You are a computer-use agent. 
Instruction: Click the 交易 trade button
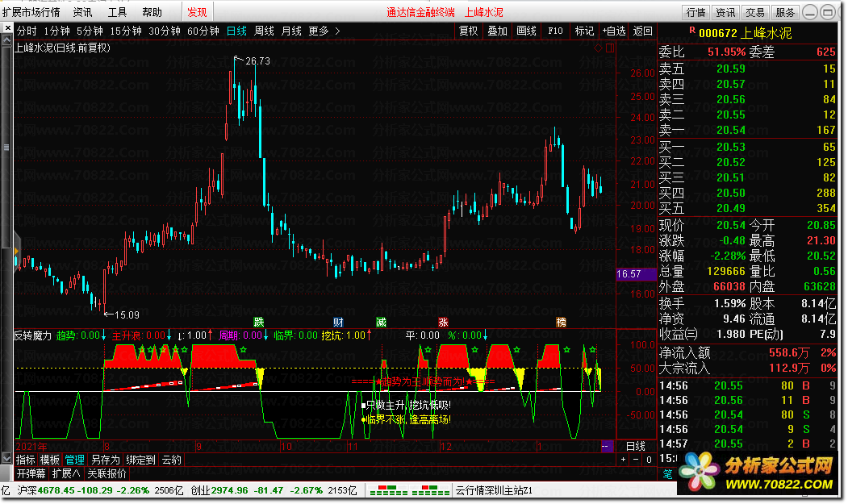[x=755, y=12]
